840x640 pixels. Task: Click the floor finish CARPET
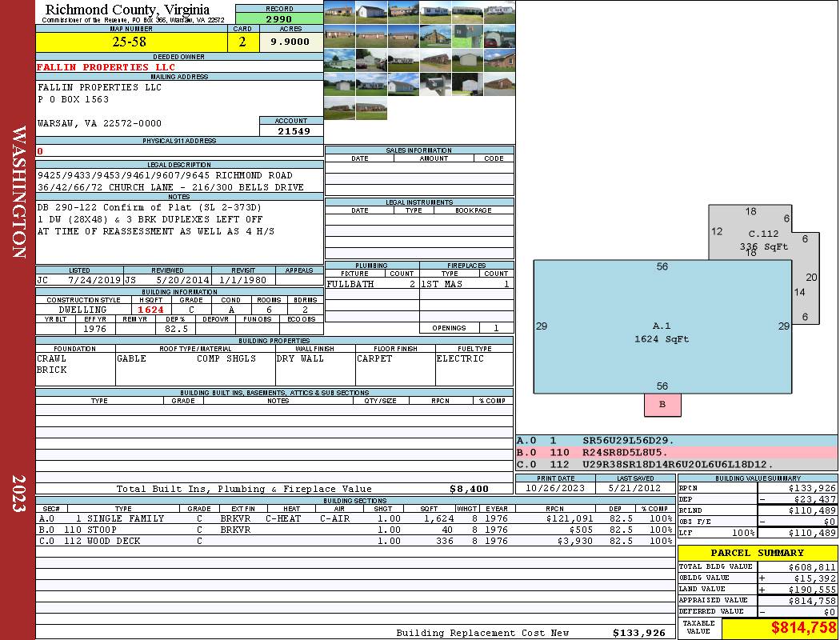374,358
